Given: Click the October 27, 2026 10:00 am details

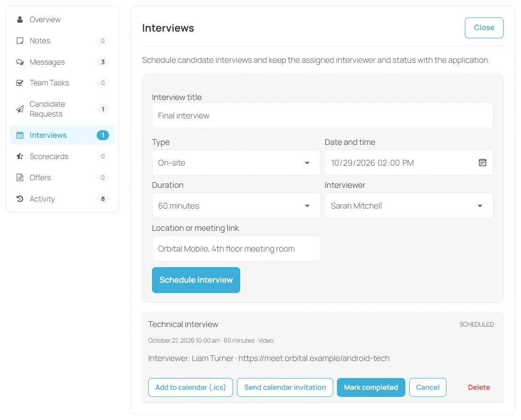Looking at the screenshot, I should pyautogui.click(x=210, y=341).
